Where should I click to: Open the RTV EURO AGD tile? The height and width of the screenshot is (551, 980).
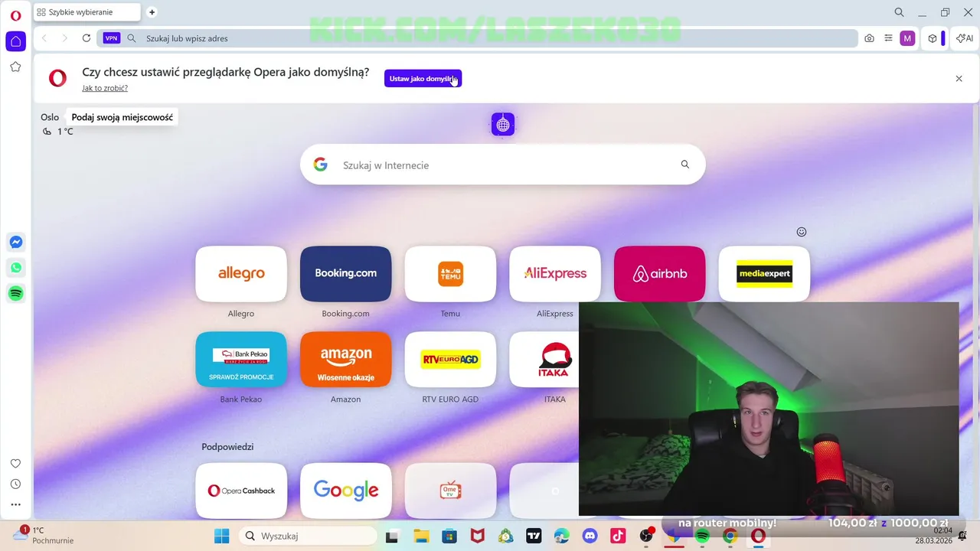click(450, 360)
